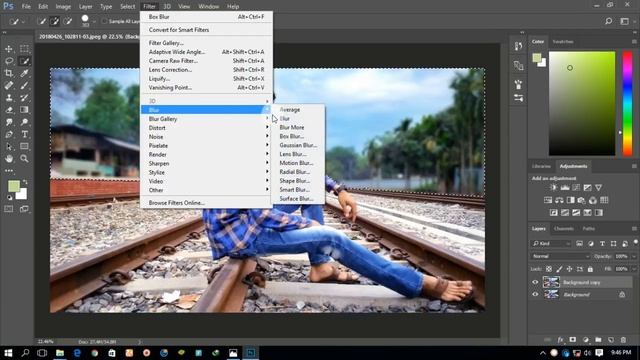The image size is (640, 360).
Task: Open the Color panel options menu
Action: (634, 42)
